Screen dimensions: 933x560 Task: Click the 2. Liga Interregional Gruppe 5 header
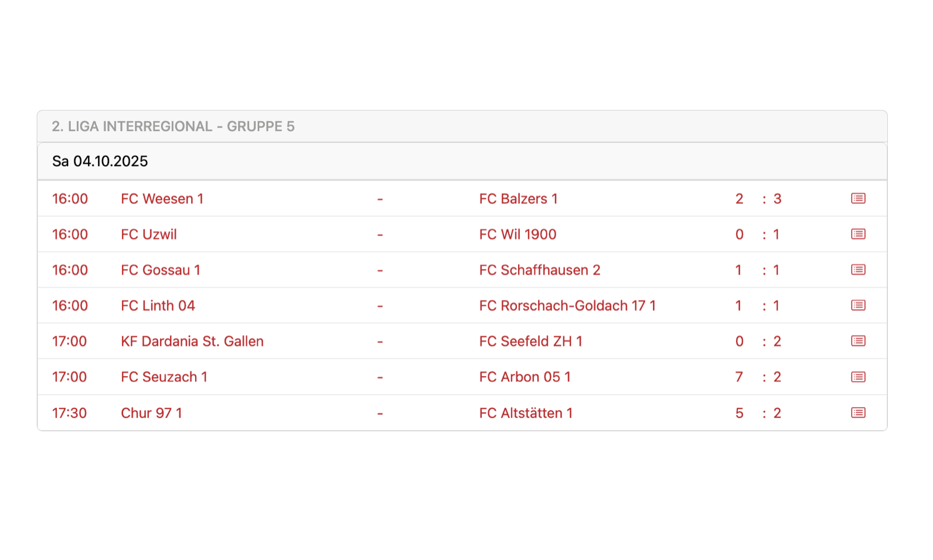coord(173,127)
